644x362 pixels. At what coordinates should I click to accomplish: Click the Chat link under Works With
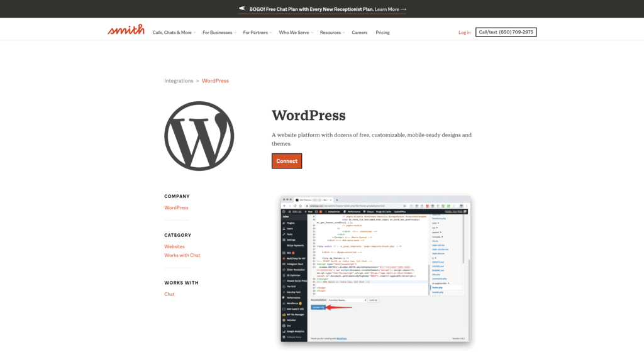pyautogui.click(x=169, y=294)
